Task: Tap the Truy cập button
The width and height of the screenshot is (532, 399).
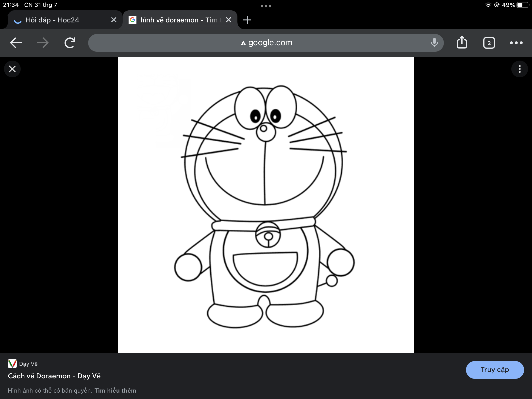Action: [x=495, y=370]
